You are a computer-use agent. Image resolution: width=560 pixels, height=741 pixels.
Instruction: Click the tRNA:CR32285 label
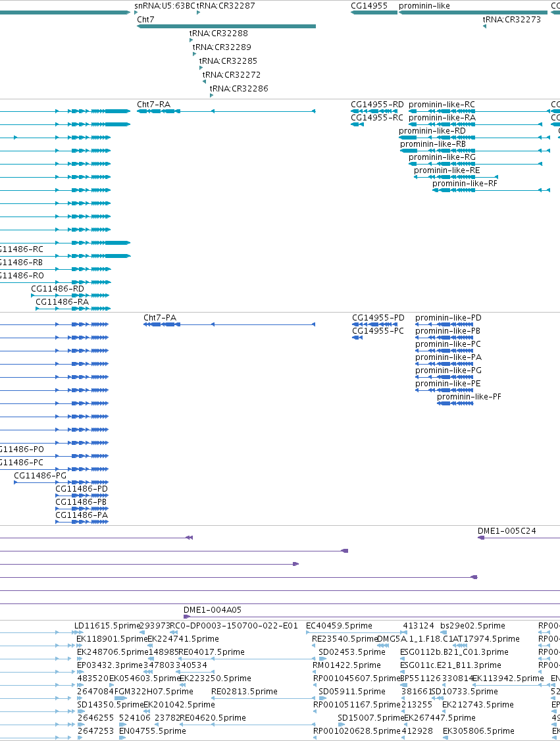tap(228, 61)
